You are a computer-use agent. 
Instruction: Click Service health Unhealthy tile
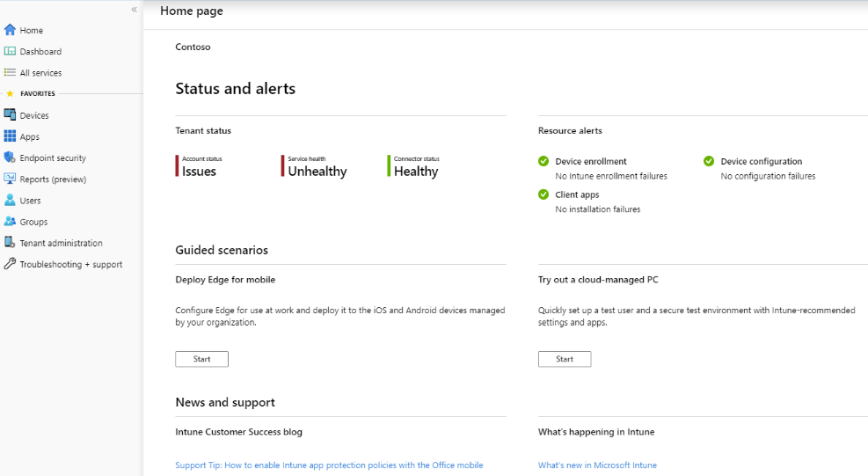click(x=315, y=166)
